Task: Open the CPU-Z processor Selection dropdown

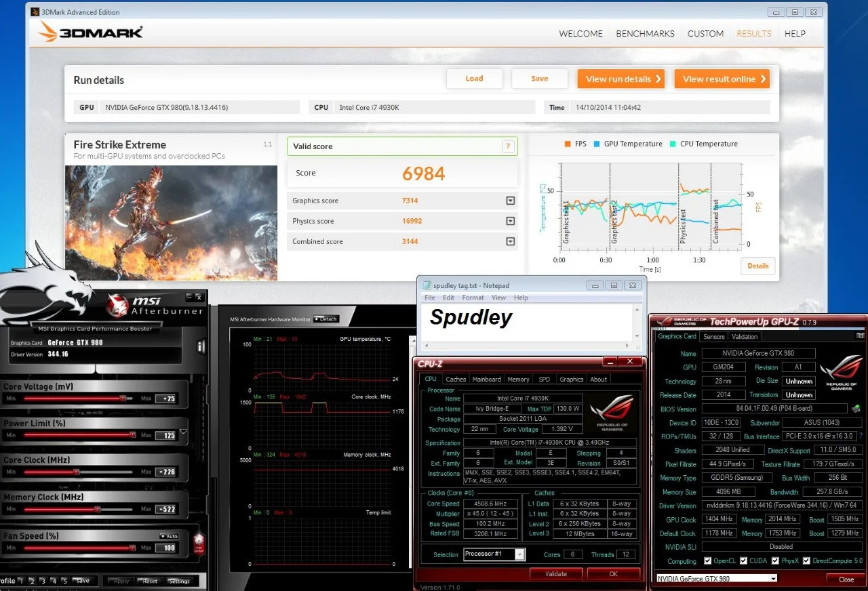Action: [494, 554]
